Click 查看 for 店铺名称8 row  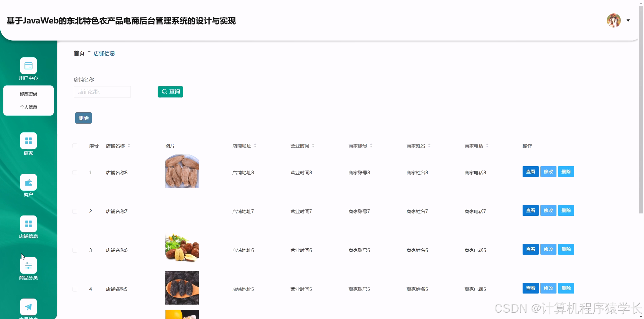point(531,172)
